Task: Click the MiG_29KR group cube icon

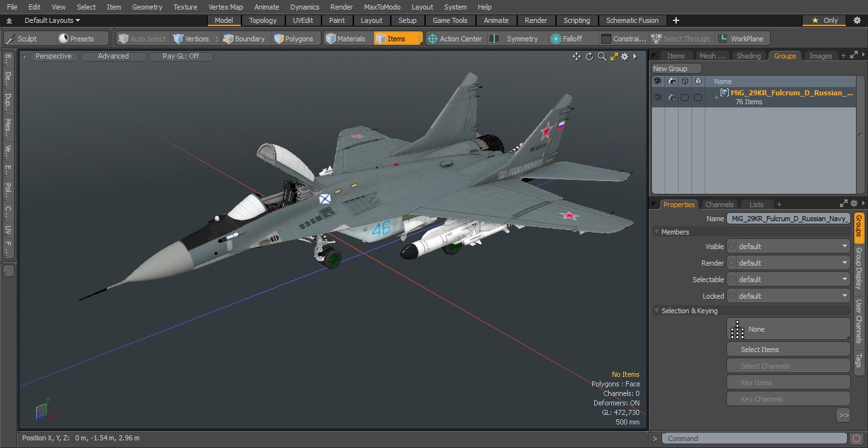Action: (724, 93)
